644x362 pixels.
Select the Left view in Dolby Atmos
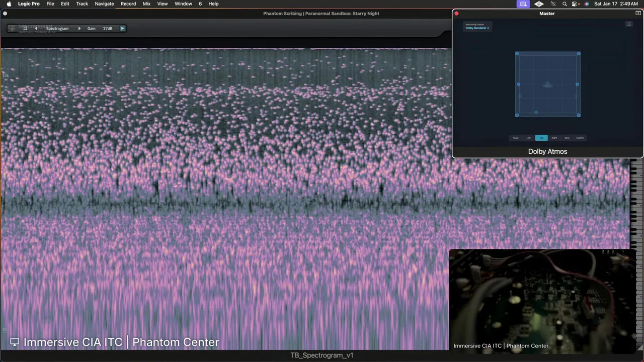[528, 138]
